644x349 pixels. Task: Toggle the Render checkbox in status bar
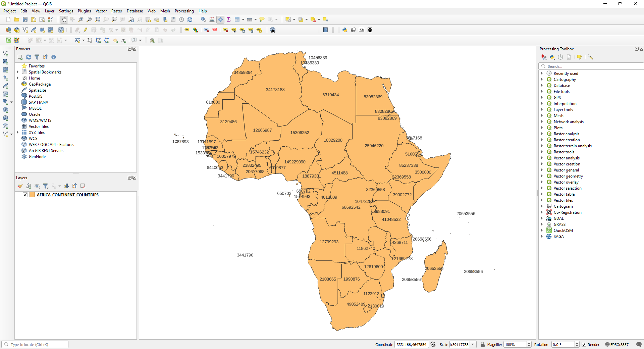[584, 344]
